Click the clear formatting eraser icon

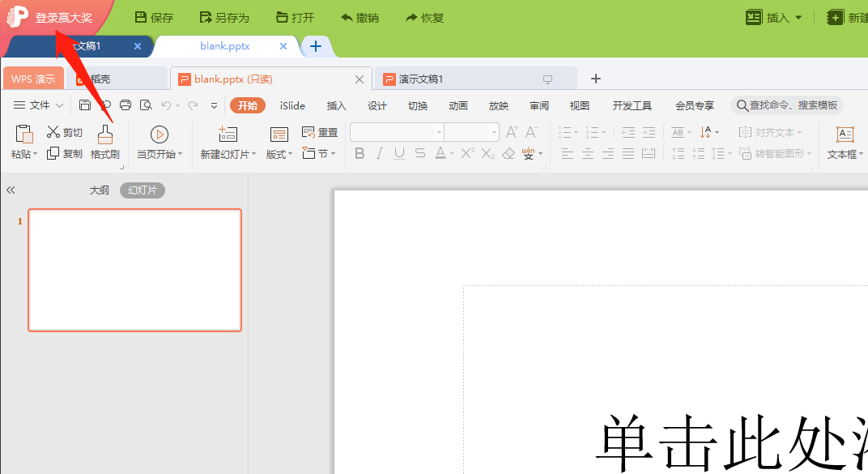coord(508,153)
